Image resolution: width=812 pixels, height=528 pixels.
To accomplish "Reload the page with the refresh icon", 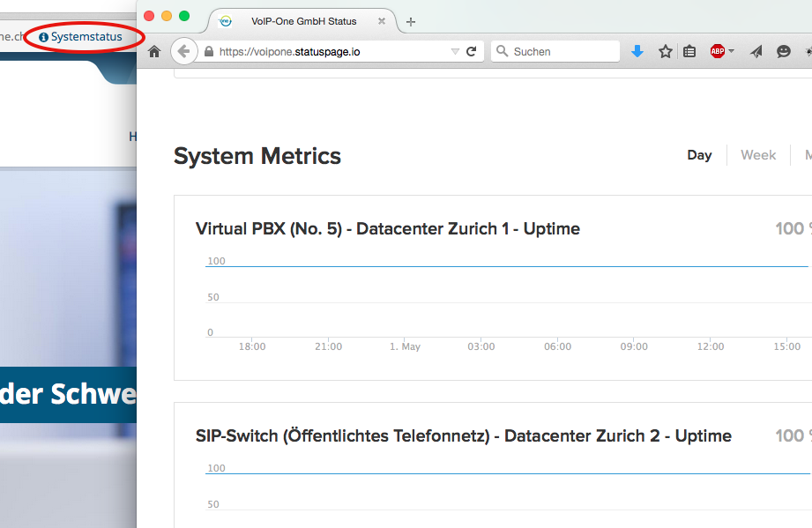I will [472, 51].
